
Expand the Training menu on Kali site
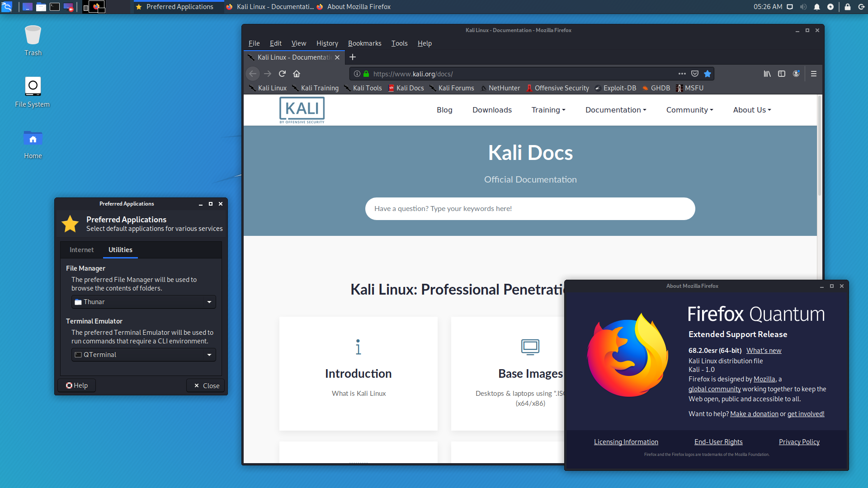pyautogui.click(x=548, y=110)
